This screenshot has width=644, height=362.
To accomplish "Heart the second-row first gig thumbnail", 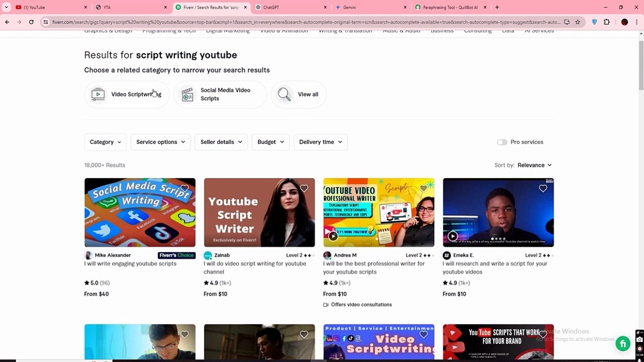I will [184, 334].
